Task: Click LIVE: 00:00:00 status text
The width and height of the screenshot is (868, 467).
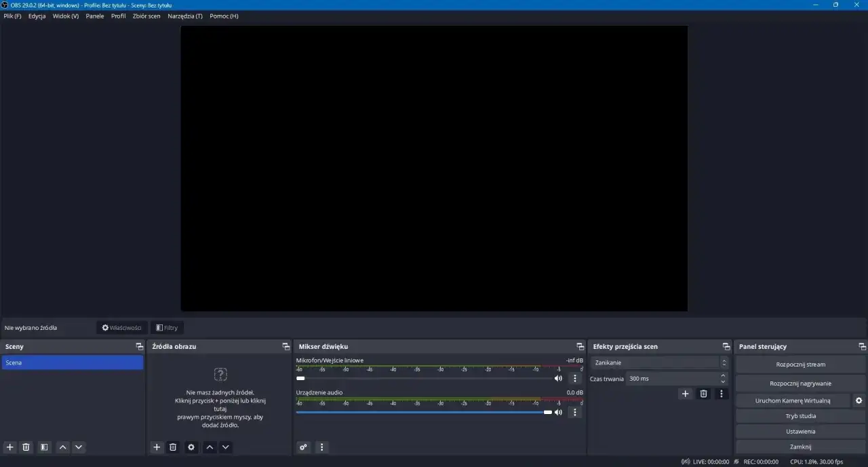Action: 711,462
